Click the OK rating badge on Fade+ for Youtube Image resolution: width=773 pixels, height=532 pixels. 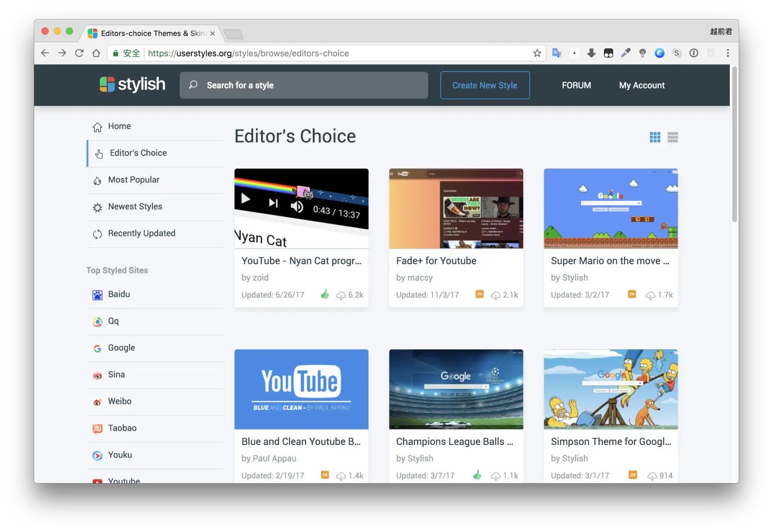point(479,294)
